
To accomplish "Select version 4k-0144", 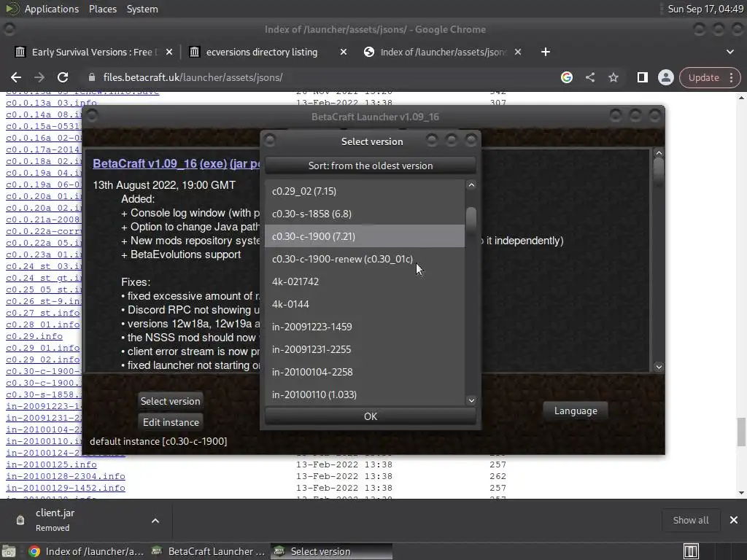I will 365,304.
